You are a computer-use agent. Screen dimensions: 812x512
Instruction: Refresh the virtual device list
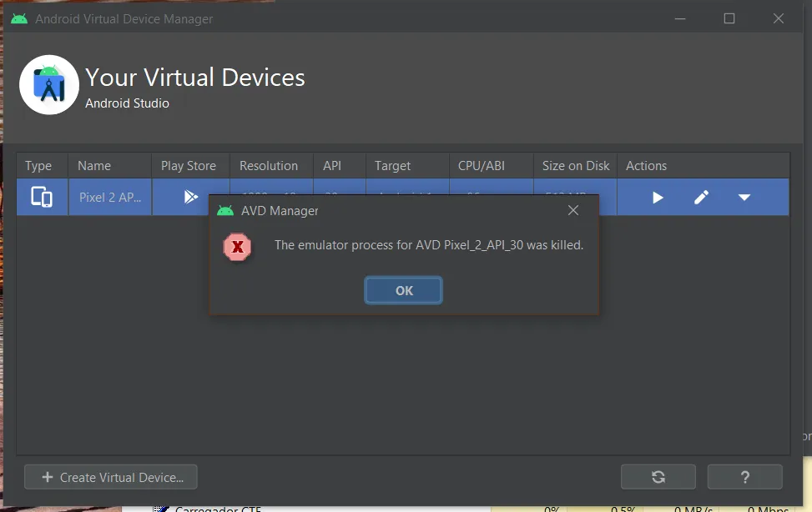click(658, 476)
